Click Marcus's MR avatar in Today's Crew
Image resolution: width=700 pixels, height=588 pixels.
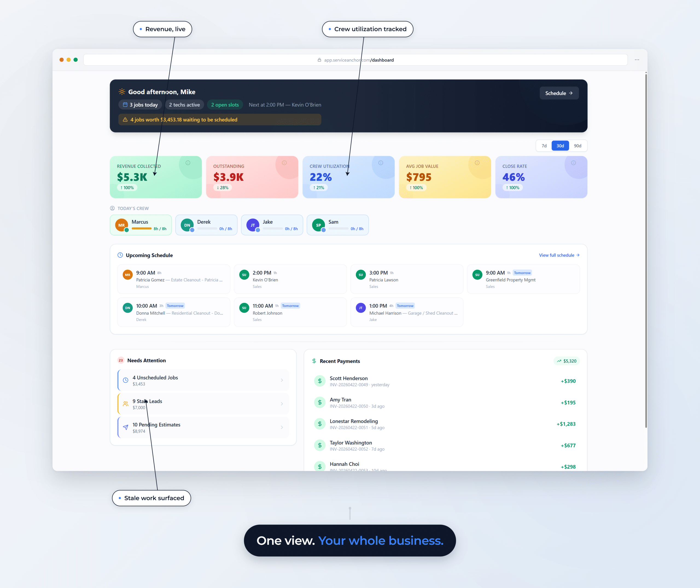[x=122, y=225]
